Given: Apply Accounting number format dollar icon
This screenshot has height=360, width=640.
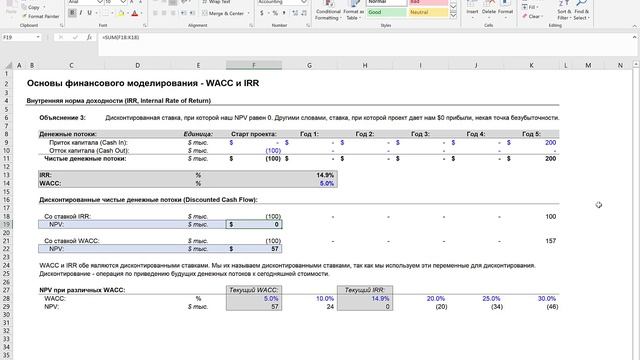Looking at the screenshot, I should click(x=261, y=13).
